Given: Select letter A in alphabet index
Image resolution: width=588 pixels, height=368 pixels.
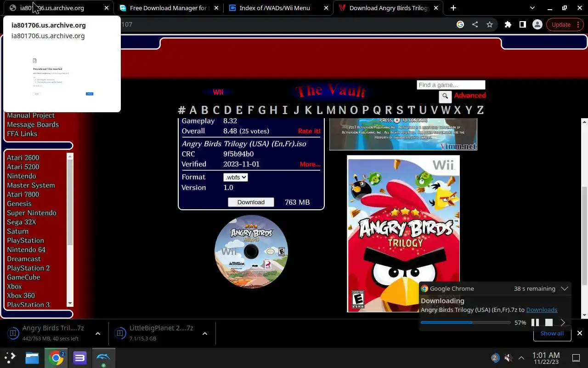Looking at the screenshot, I should (193, 110).
